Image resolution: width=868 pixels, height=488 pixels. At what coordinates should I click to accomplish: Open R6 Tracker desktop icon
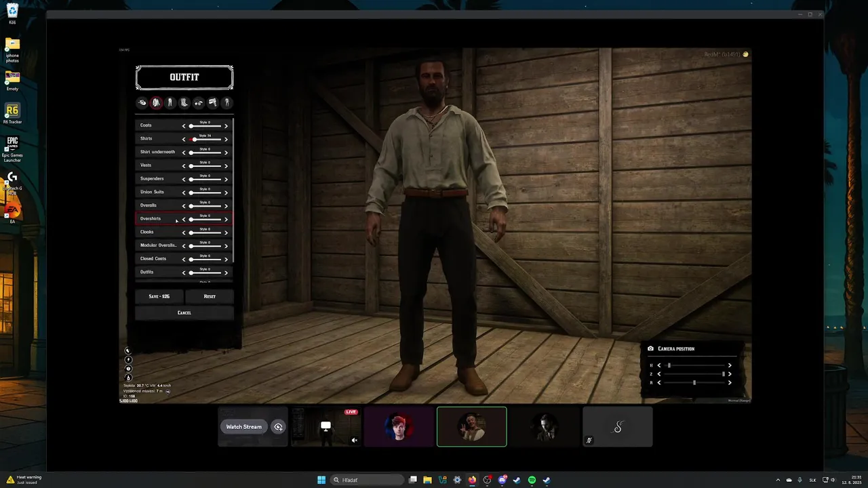[x=12, y=114]
